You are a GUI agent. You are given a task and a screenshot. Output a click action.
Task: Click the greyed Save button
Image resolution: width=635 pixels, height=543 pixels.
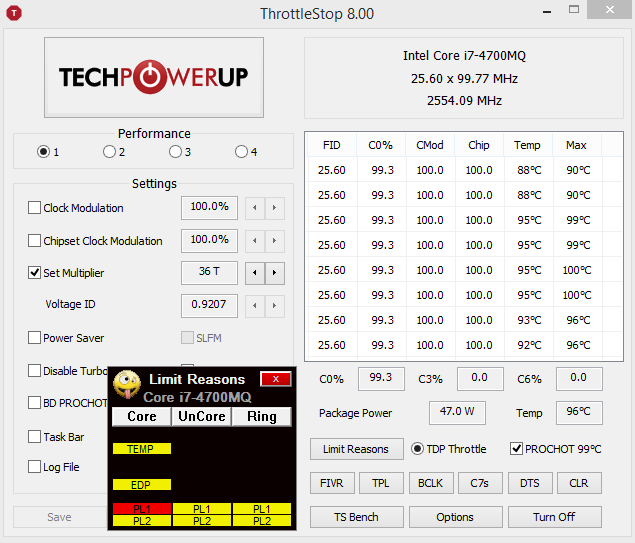[60, 517]
